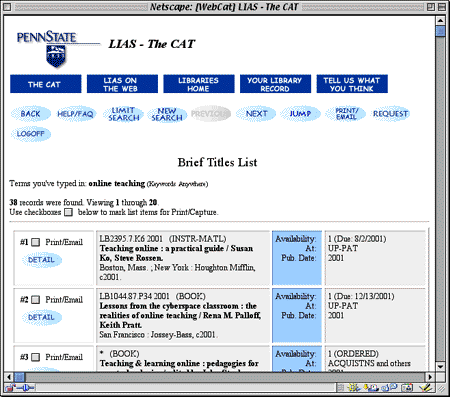Open Mail inbox icon in status bar

click(371, 387)
